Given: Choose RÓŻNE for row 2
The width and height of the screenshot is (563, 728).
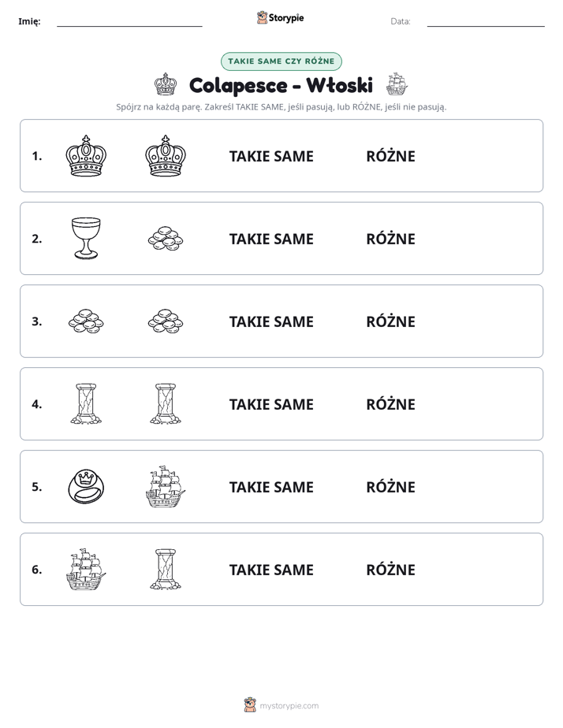Looking at the screenshot, I should pyautogui.click(x=390, y=239).
